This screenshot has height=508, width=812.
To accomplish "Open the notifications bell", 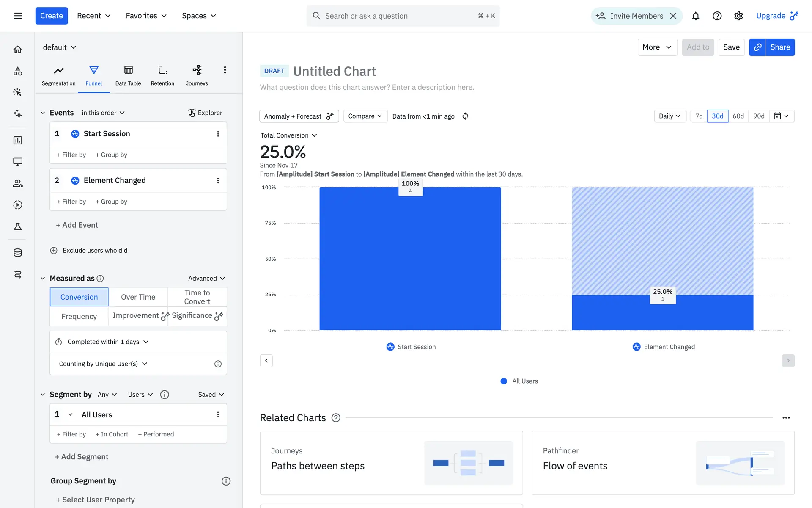I will 695,16.
